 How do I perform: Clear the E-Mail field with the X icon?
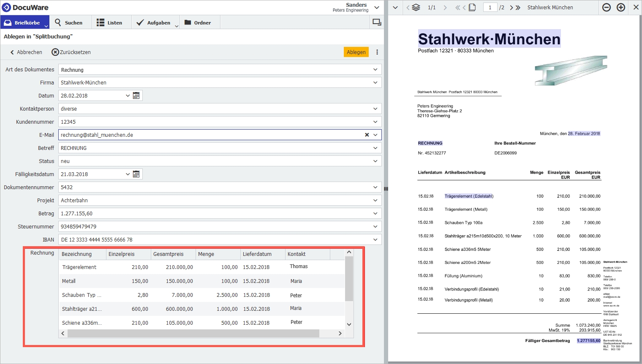point(367,135)
